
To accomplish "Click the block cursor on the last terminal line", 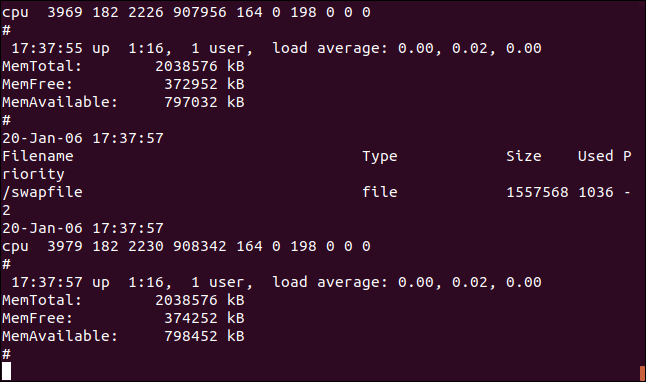I will (7, 371).
